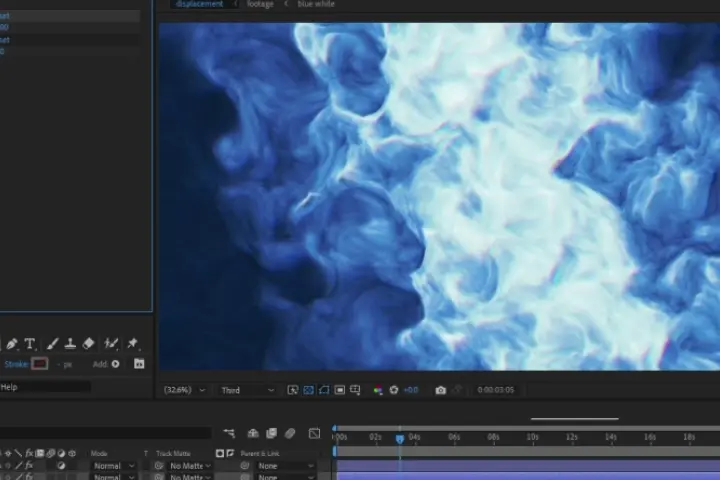Click the 10s mark on time ruler
Screen dimensions: 720x480
point(533,437)
